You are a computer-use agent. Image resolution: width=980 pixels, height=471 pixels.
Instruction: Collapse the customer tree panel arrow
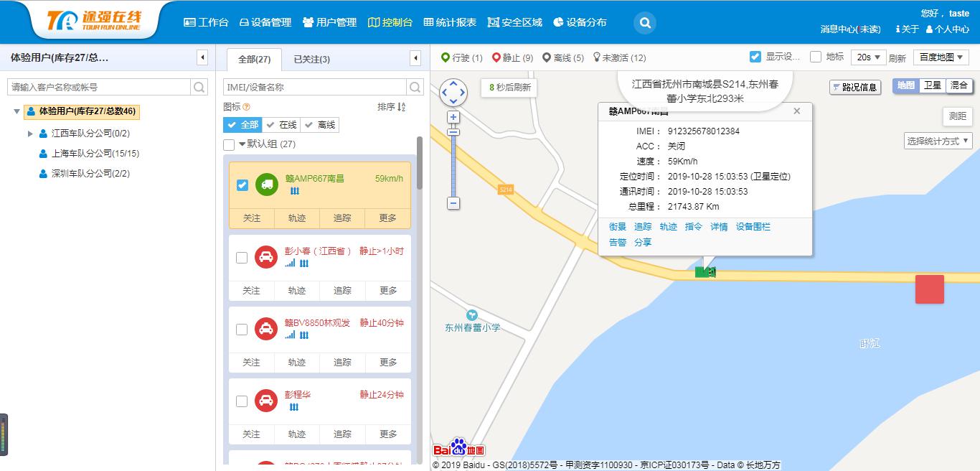[202, 57]
